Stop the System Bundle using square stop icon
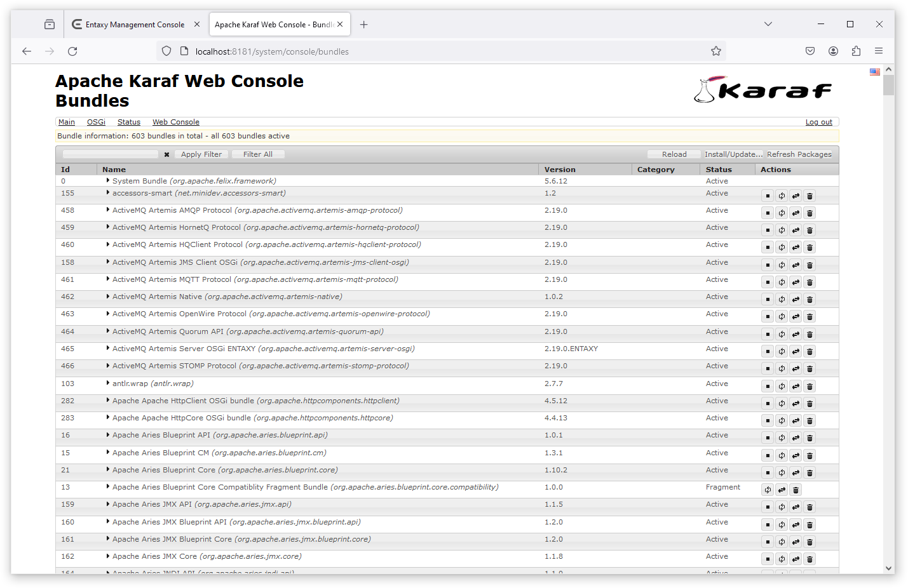 click(767, 181)
